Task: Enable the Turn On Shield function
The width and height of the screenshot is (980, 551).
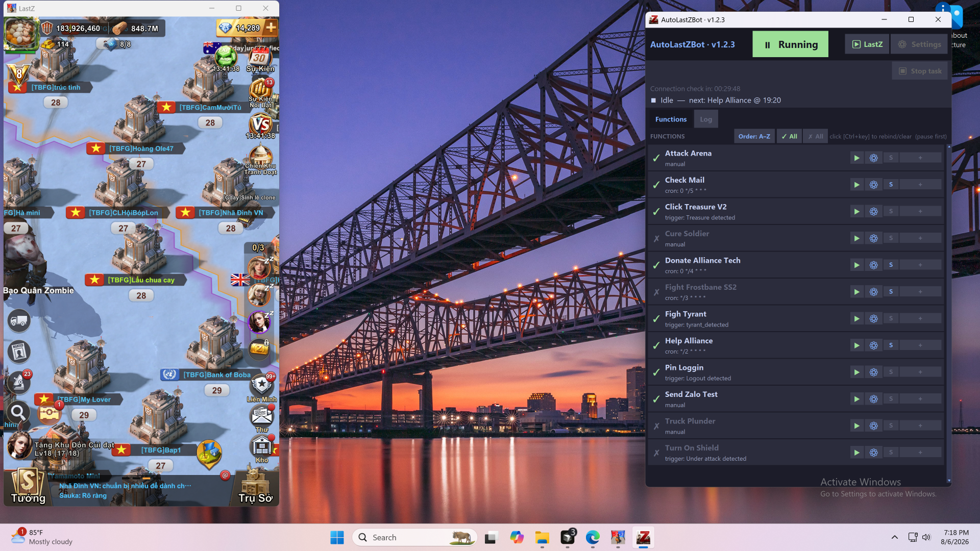Action: point(656,453)
